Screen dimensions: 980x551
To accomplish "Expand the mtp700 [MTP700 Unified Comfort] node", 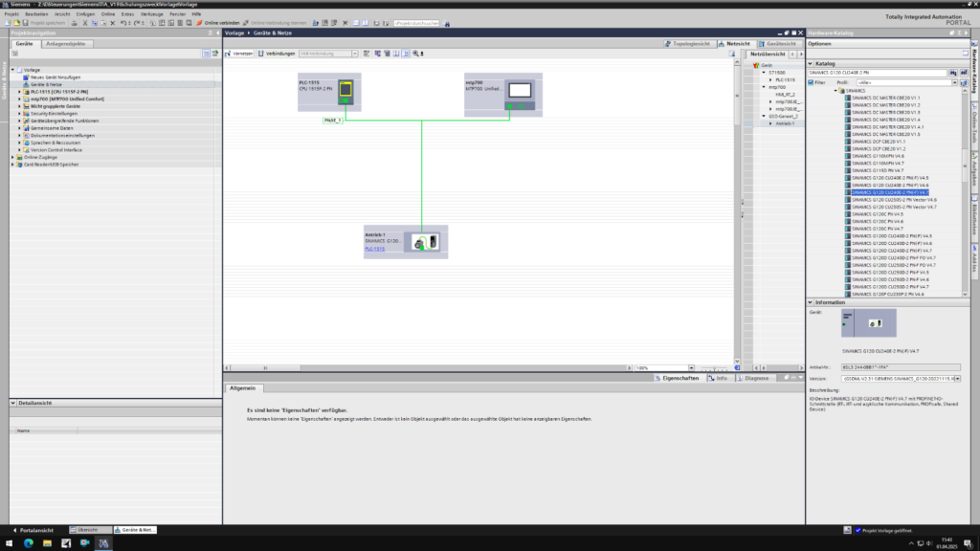I will click(19, 99).
